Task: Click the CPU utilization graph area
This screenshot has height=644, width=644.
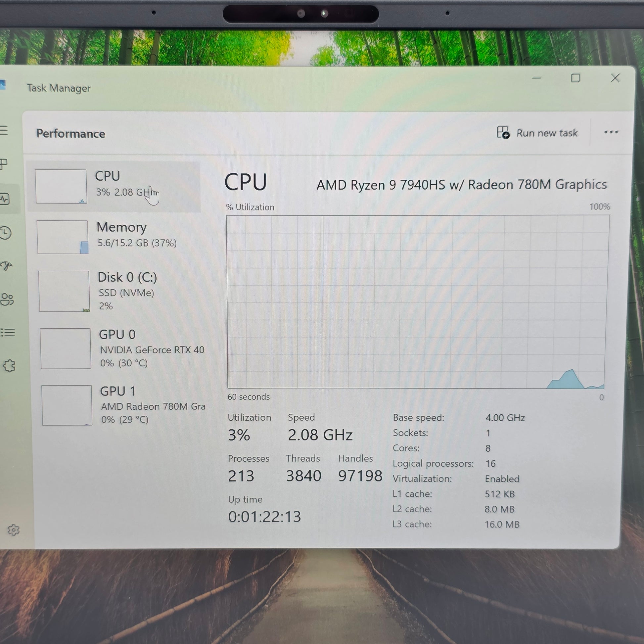Action: (x=417, y=302)
